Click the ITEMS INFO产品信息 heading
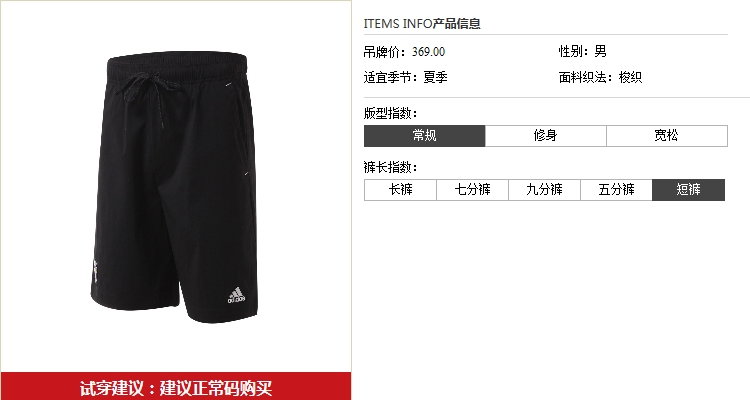The width and height of the screenshot is (750, 400). point(422,23)
